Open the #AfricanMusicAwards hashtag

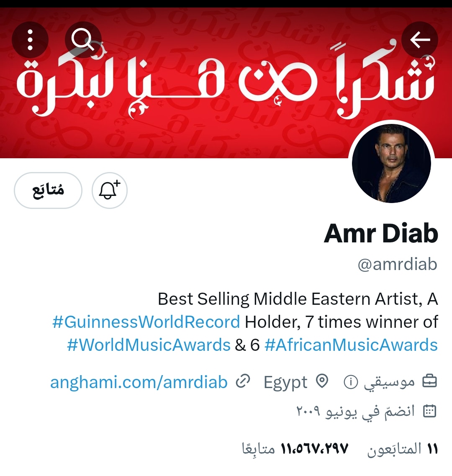[351, 345]
